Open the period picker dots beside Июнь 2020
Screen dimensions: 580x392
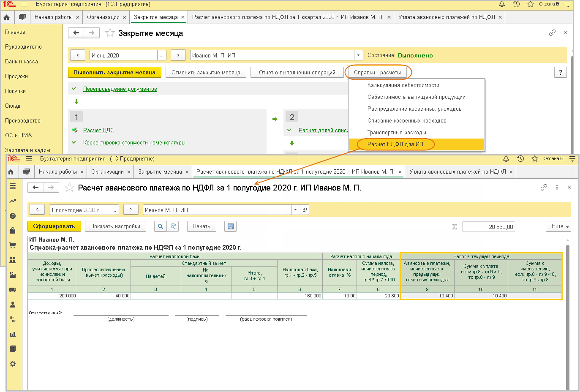point(162,55)
